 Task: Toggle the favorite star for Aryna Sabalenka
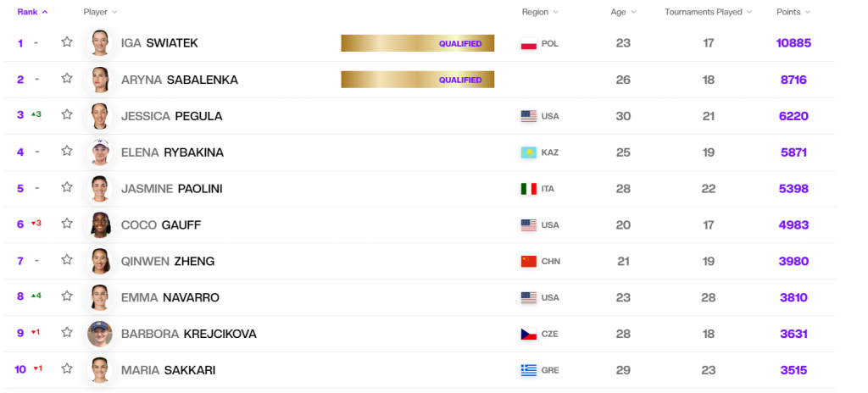coord(67,79)
